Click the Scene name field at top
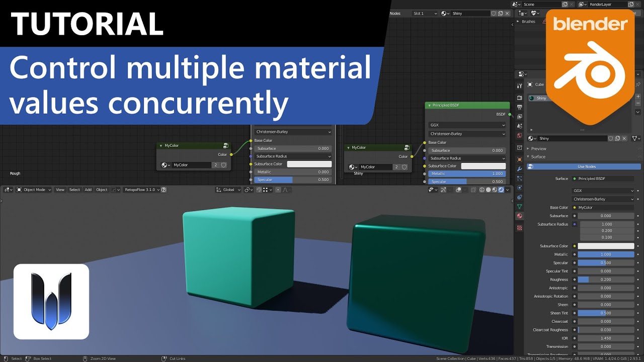 pos(542,4)
